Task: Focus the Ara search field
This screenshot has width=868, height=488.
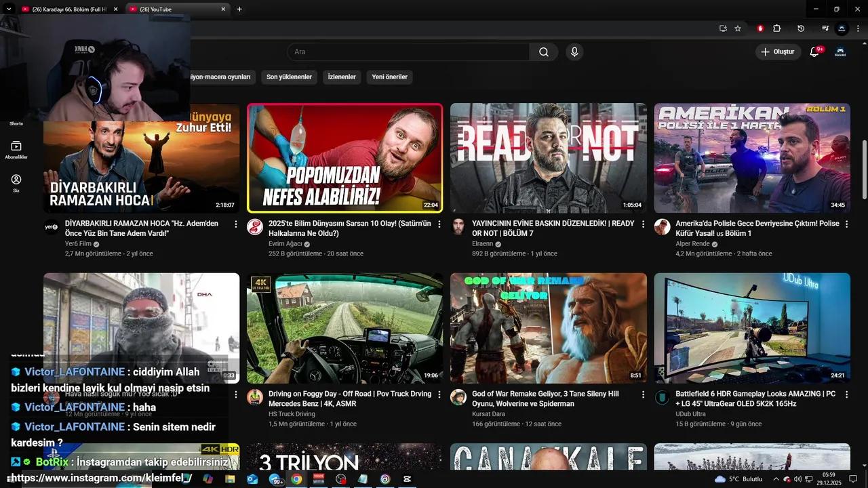Action: 408,52
